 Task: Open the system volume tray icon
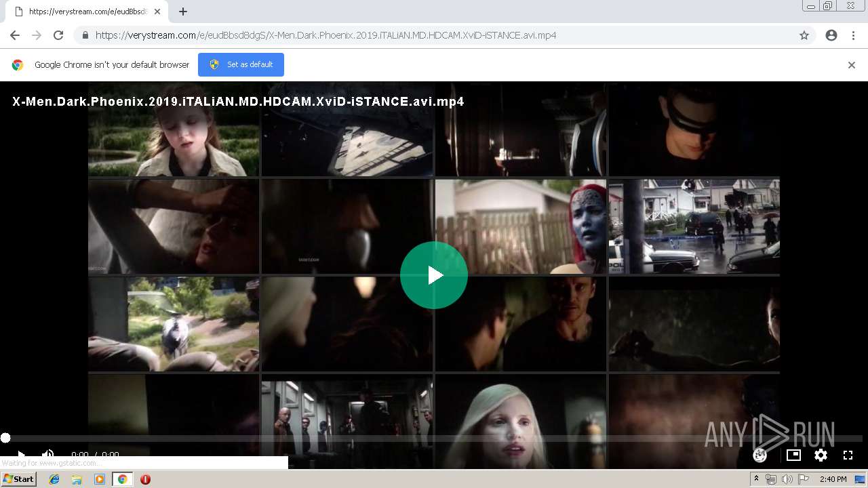coord(787,479)
